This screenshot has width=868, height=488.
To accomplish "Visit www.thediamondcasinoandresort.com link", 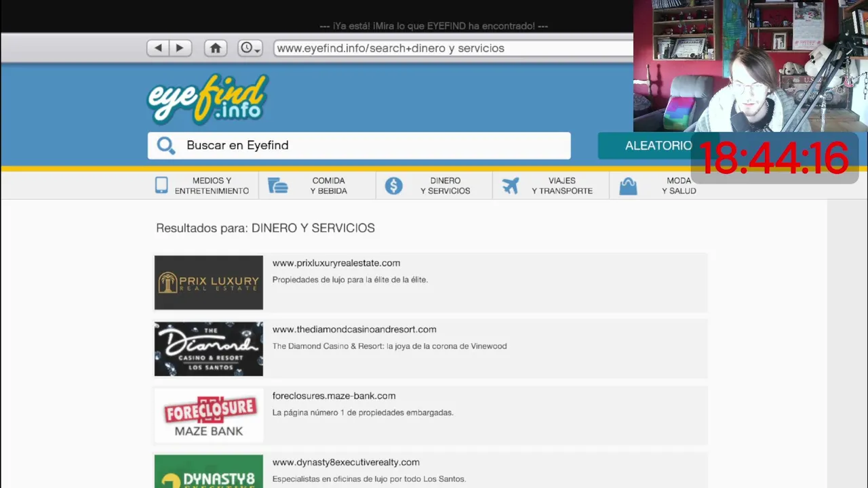I will point(355,329).
